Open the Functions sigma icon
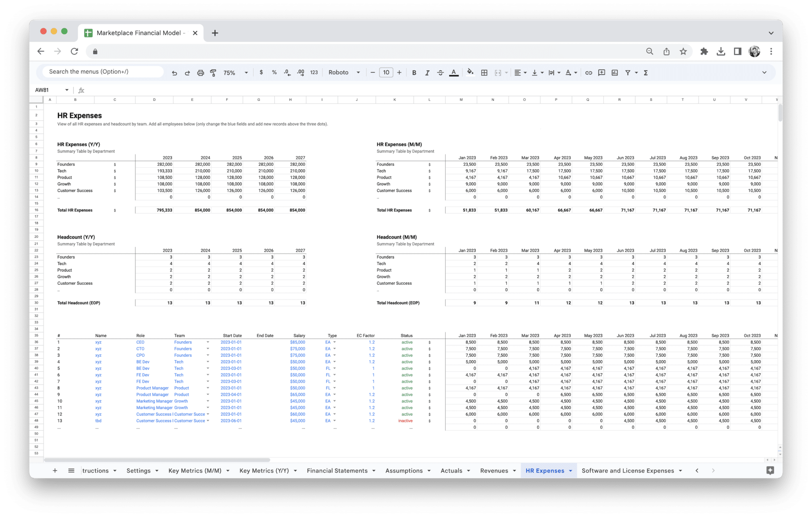This screenshot has height=517, width=812. (645, 73)
